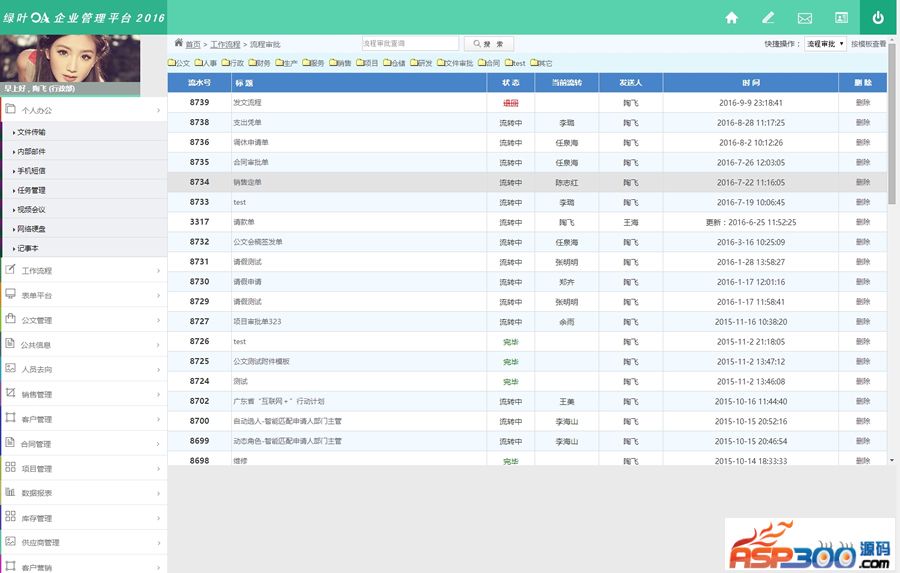
Task: Open the mail envelope icon
Action: coord(804,17)
